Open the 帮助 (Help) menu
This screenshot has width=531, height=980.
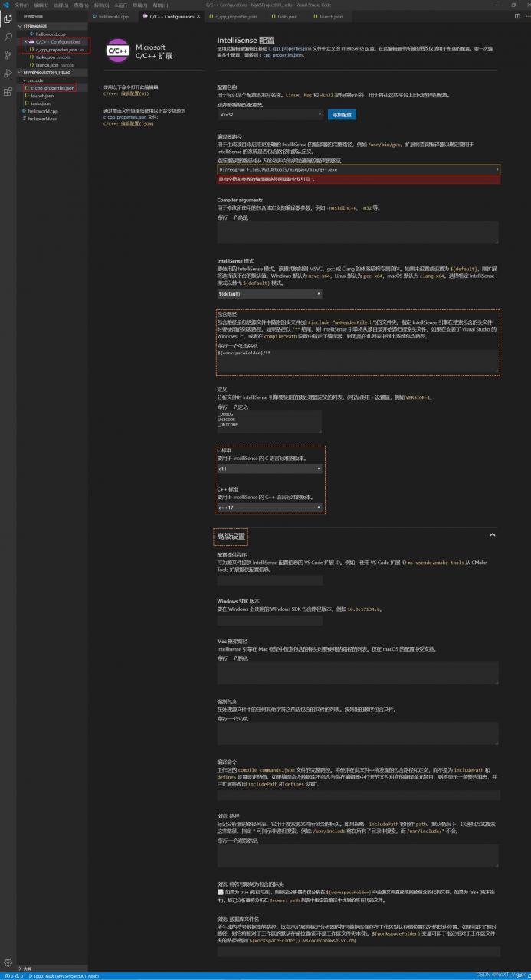tap(160, 5)
